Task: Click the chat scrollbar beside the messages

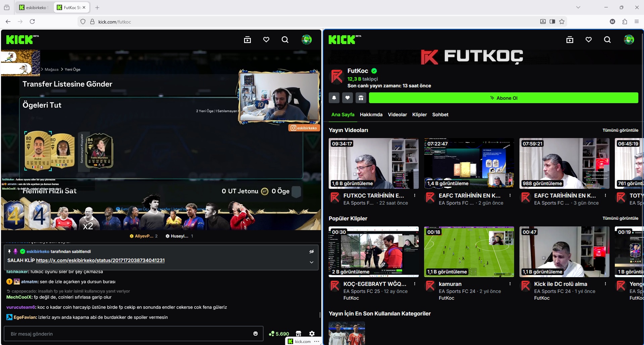Action: coord(320,314)
